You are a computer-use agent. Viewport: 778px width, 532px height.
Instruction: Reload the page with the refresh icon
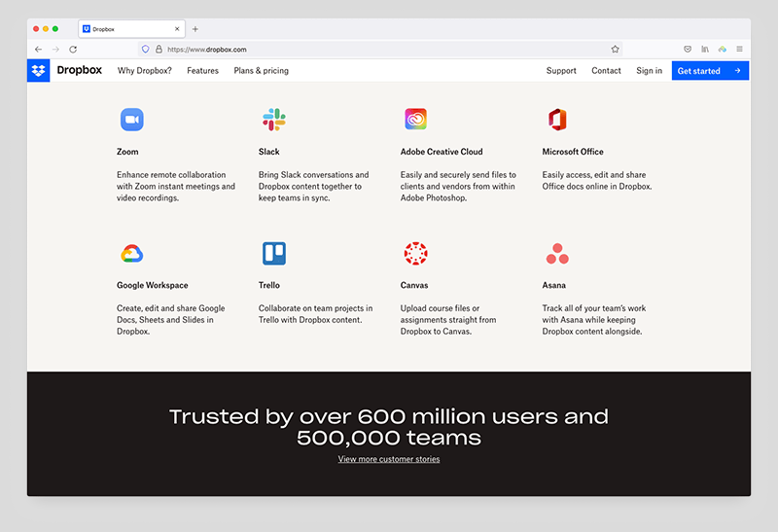(x=73, y=50)
